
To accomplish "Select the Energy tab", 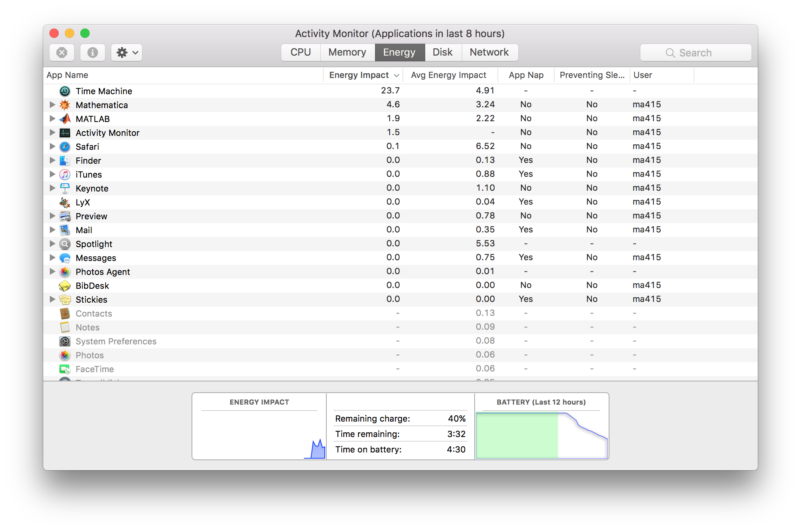I will tap(399, 52).
